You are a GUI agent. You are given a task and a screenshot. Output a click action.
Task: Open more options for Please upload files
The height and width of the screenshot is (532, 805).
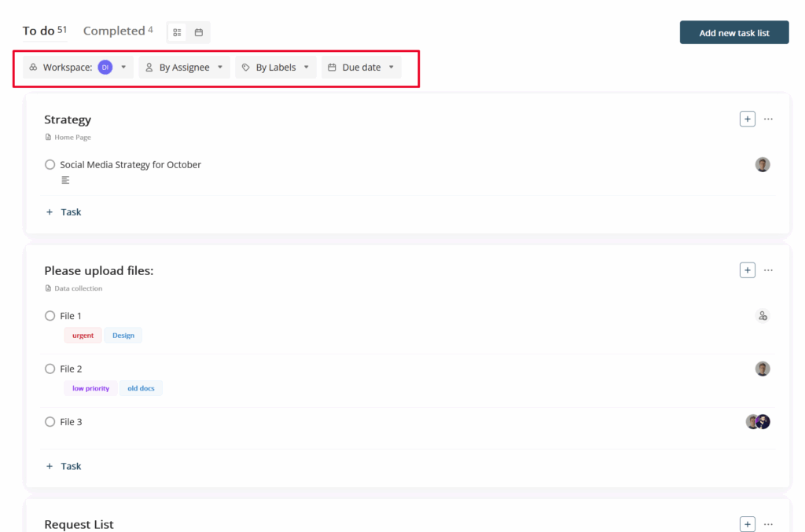click(x=768, y=270)
